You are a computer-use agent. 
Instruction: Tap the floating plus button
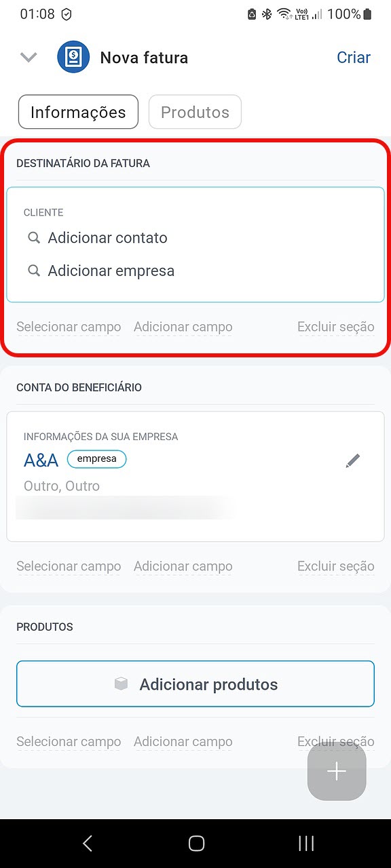pos(337,772)
